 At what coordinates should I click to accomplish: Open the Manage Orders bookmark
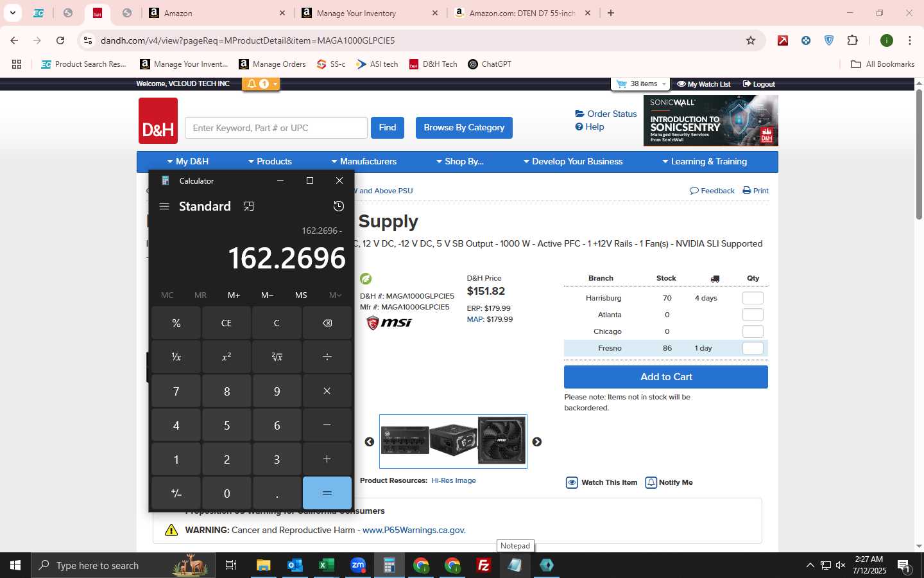(272, 64)
